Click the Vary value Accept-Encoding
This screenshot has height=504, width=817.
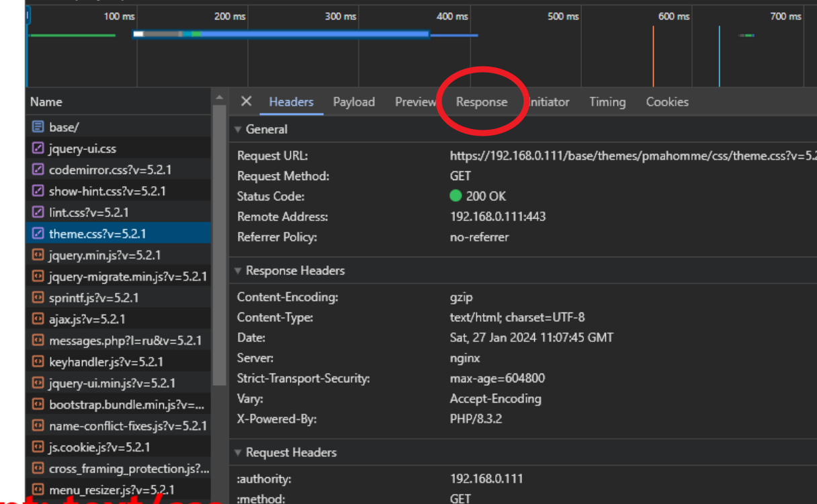coord(495,398)
